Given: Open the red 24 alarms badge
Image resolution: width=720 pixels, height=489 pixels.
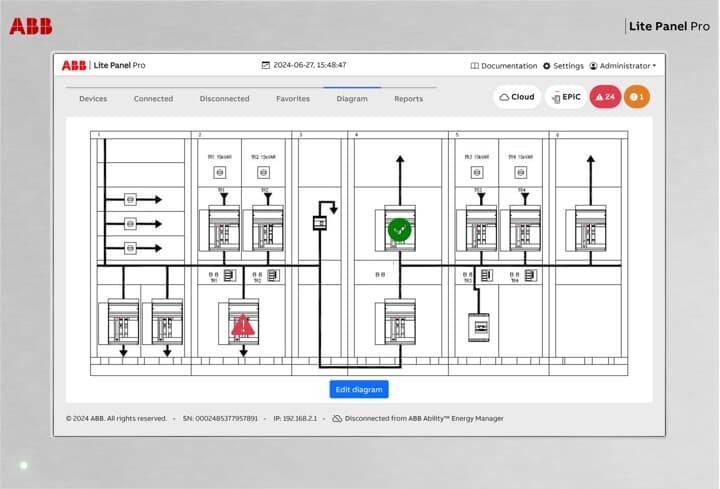Looking at the screenshot, I should point(605,97).
